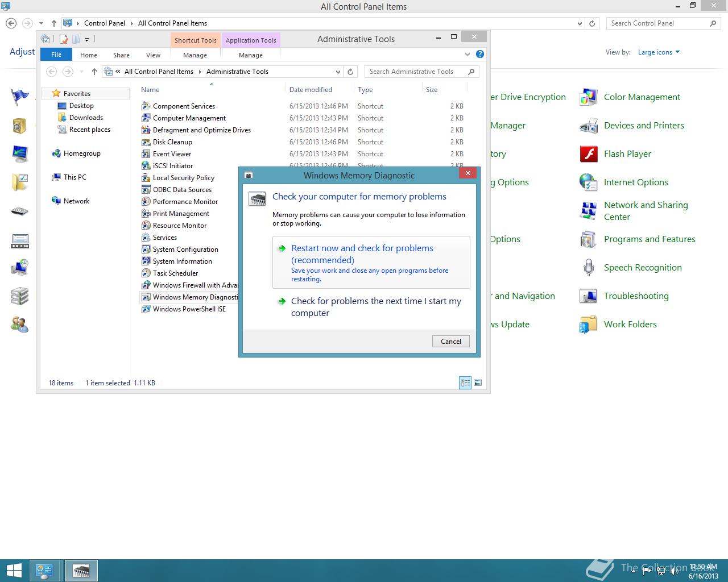Screen dimensions: 728x582
Task: Click All Control Panel Items breadcrumb in Explorer
Action: 159,72
